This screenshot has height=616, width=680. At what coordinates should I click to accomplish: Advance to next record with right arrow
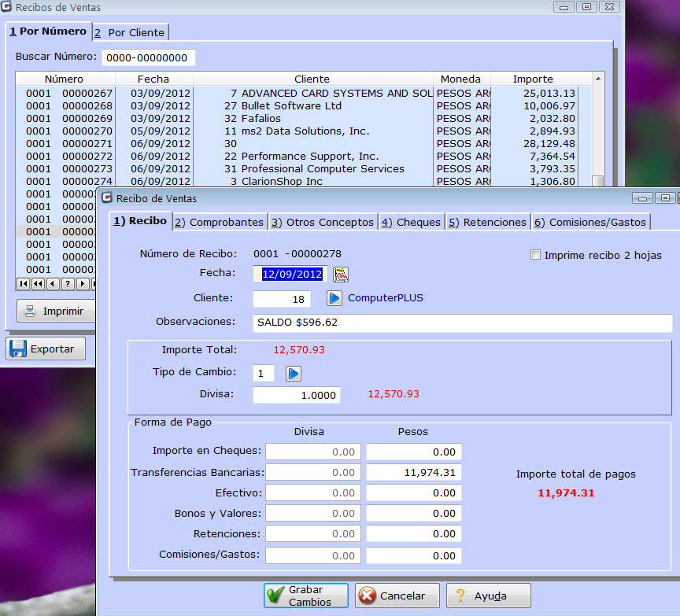[82, 284]
